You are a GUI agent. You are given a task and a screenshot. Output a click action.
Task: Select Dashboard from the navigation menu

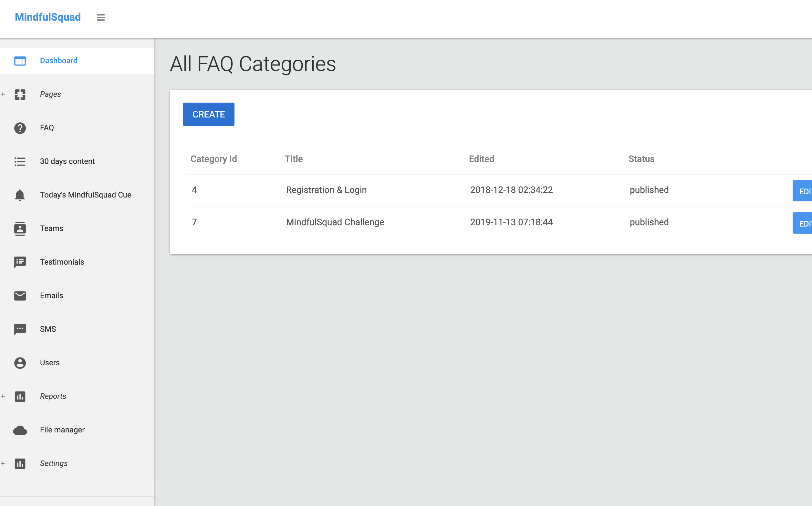pyautogui.click(x=58, y=61)
